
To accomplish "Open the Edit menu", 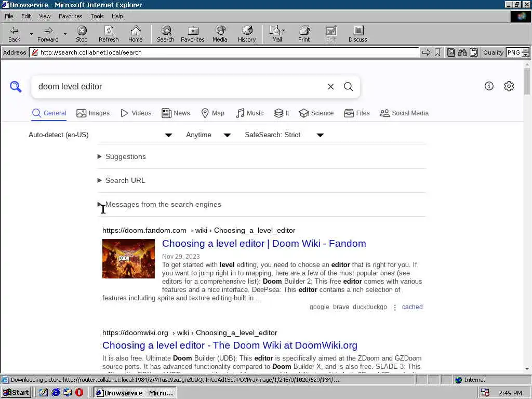I will (x=26, y=16).
